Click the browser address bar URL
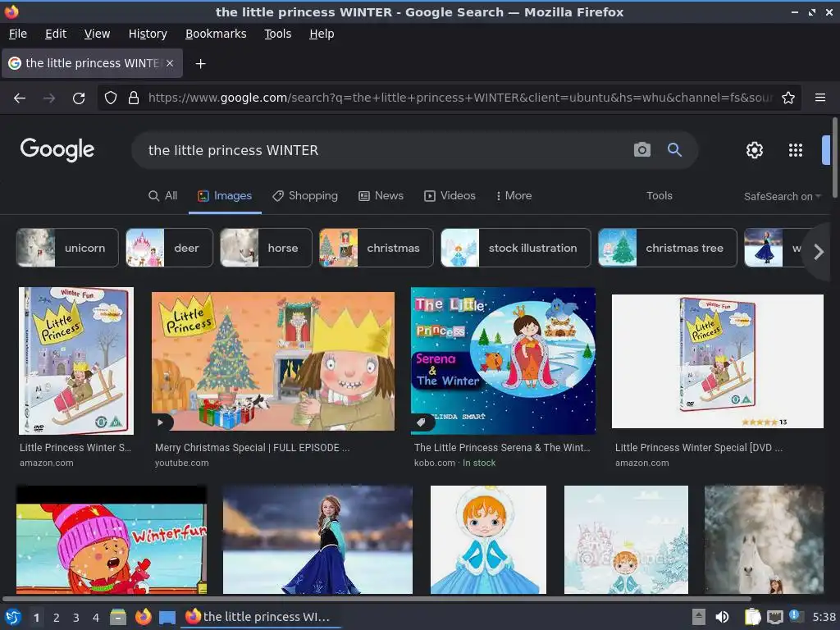840x630 pixels. click(x=459, y=98)
